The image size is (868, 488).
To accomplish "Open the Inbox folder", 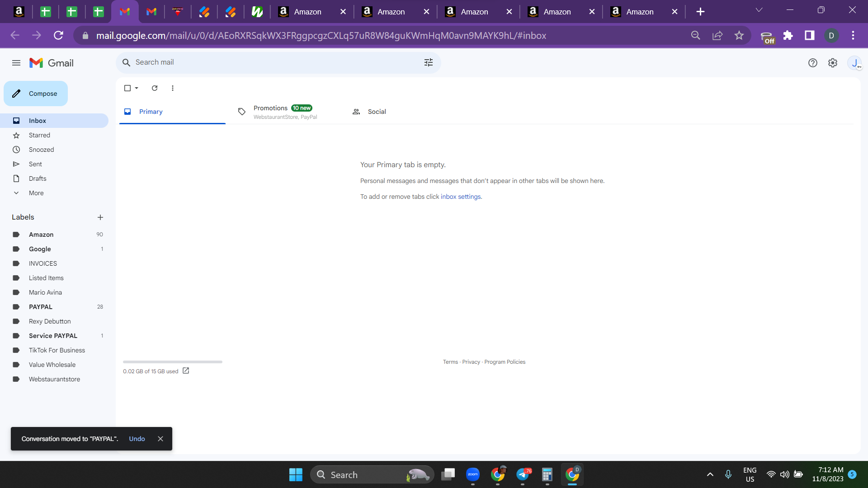I will pyautogui.click(x=54, y=121).
